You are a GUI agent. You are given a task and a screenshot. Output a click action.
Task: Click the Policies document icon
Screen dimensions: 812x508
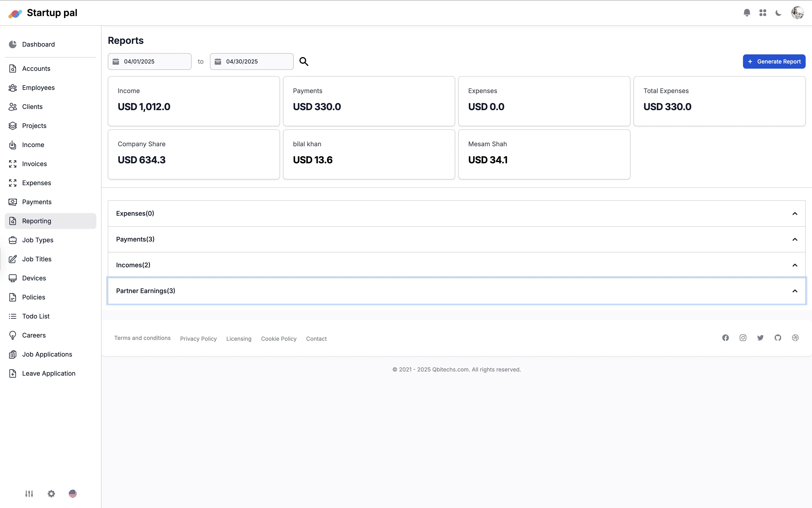(x=13, y=297)
